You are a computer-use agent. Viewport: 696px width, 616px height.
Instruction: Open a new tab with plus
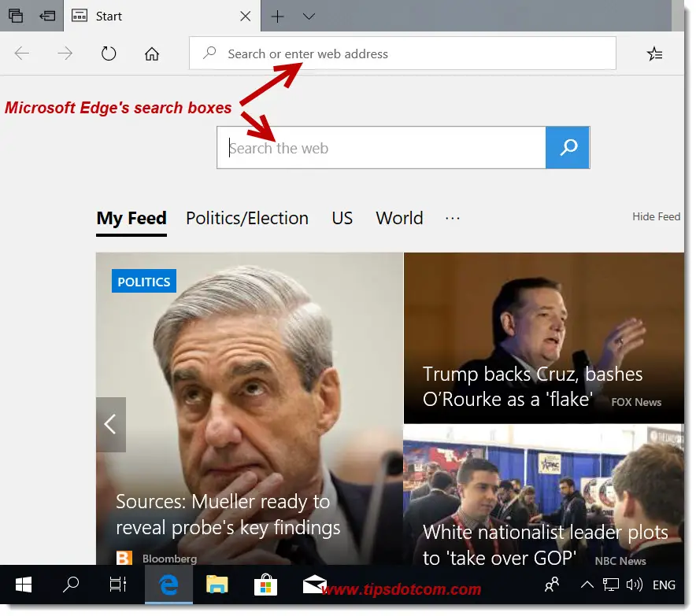pyautogui.click(x=277, y=17)
